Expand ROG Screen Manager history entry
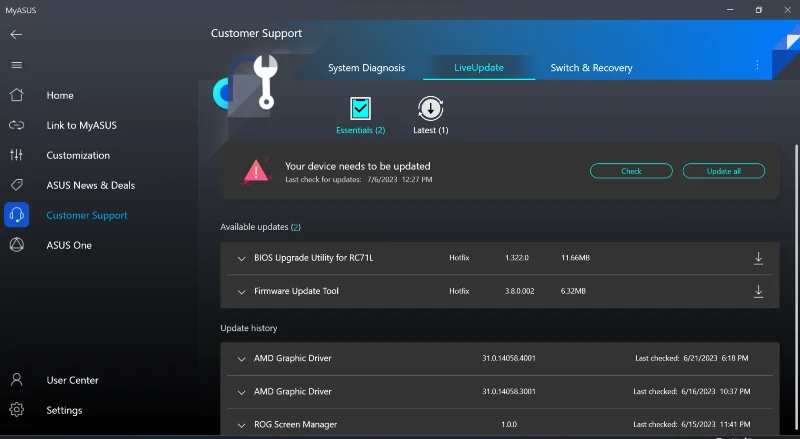Image resolution: width=800 pixels, height=439 pixels. click(x=241, y=425)
